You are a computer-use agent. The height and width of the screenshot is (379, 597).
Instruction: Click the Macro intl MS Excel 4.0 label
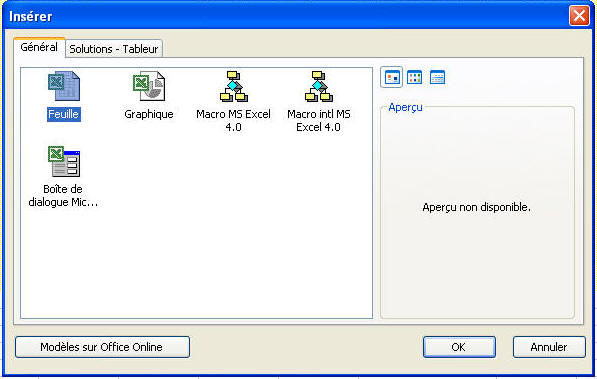(x=319, y=120)
